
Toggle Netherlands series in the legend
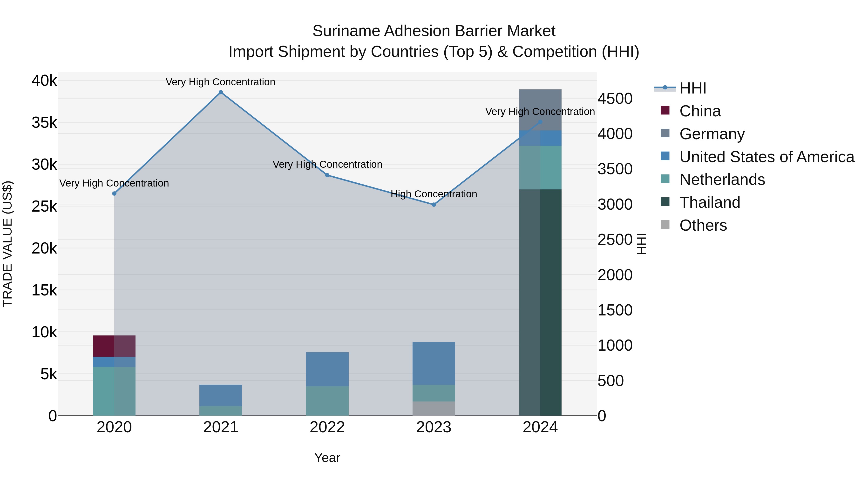[713, 180]
